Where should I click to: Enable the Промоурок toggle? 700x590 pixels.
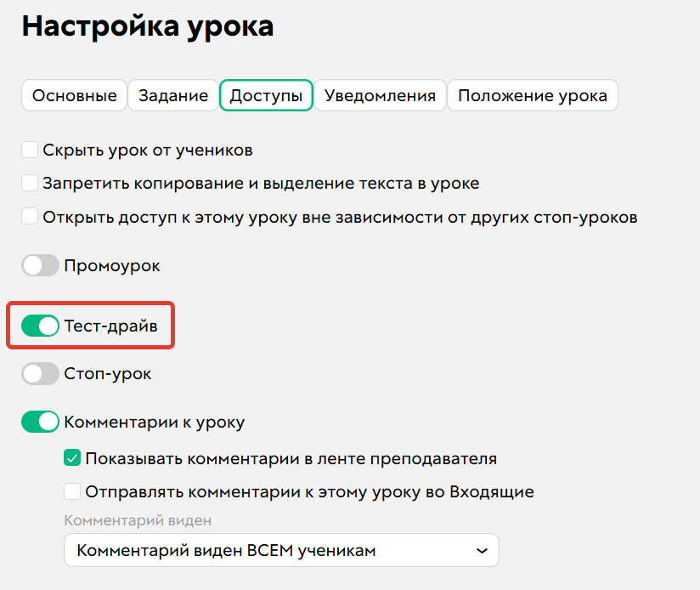point(40,265)
